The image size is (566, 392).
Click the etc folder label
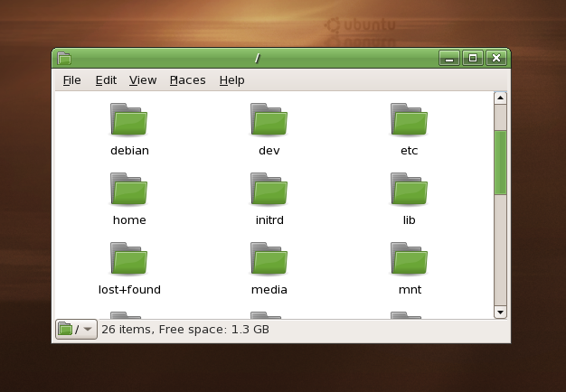pyautogui.click(x=409, y=150)
